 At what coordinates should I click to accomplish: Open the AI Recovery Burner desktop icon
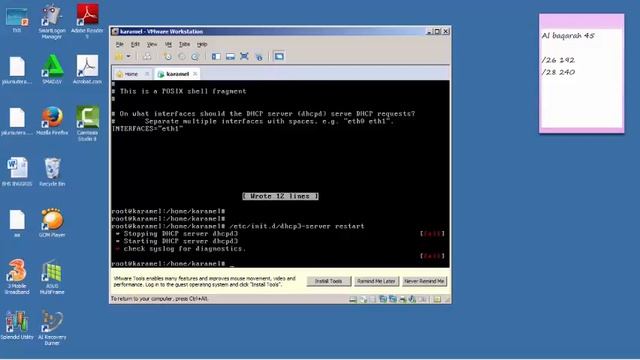tap(52, 328)
